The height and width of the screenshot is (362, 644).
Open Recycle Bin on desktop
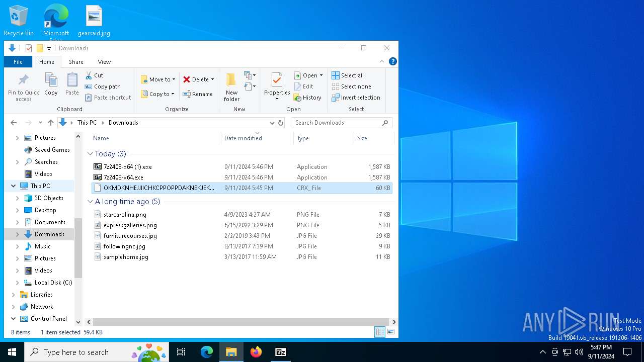click(x=19, y=21)
